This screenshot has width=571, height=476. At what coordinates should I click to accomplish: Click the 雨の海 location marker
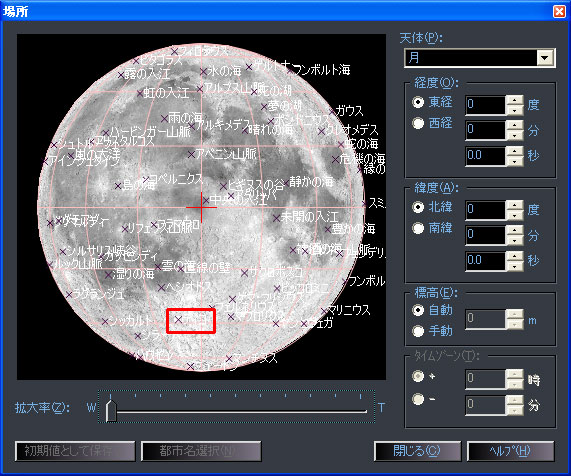(x=164, y=118)
